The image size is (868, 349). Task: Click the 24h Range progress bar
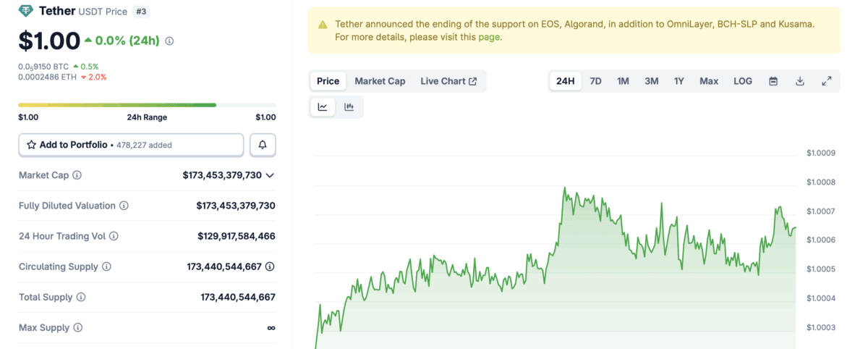click(x=147, y=105)
